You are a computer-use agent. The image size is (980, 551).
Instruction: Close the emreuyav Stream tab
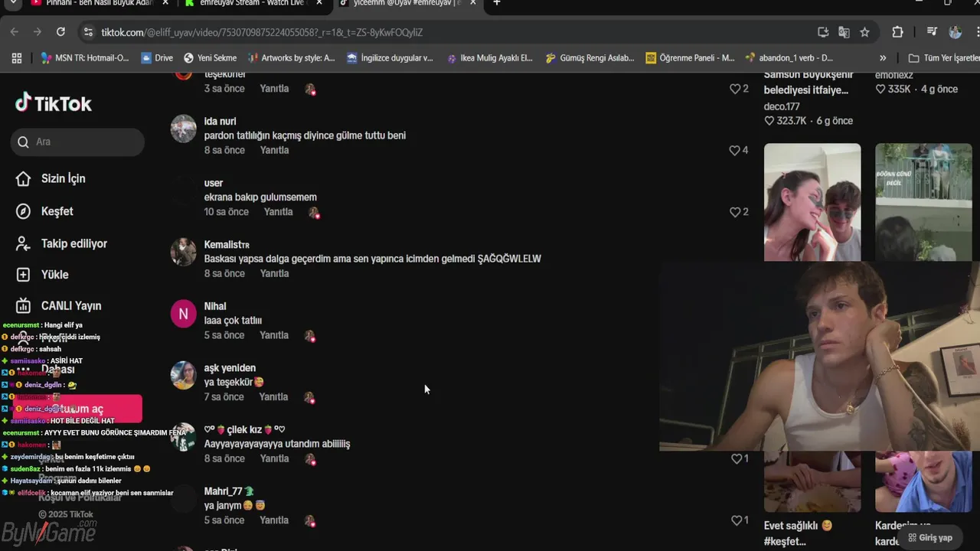pos(319,4)
